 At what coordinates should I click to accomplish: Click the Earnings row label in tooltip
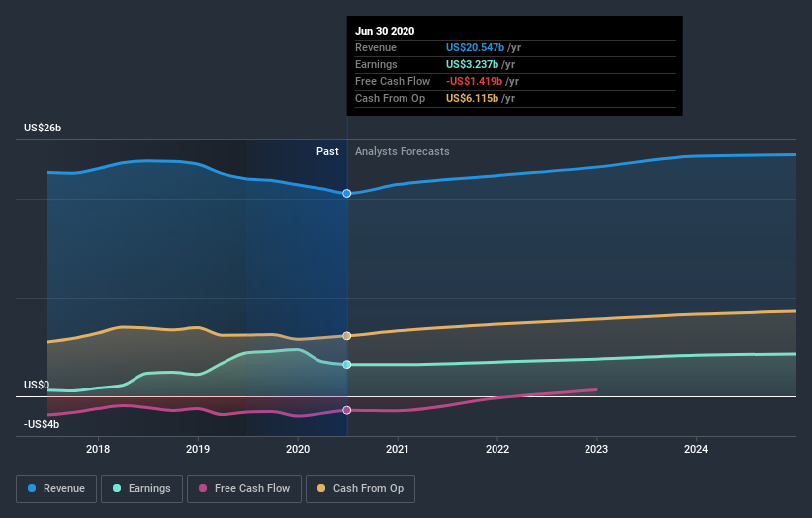tap(377, 64)
